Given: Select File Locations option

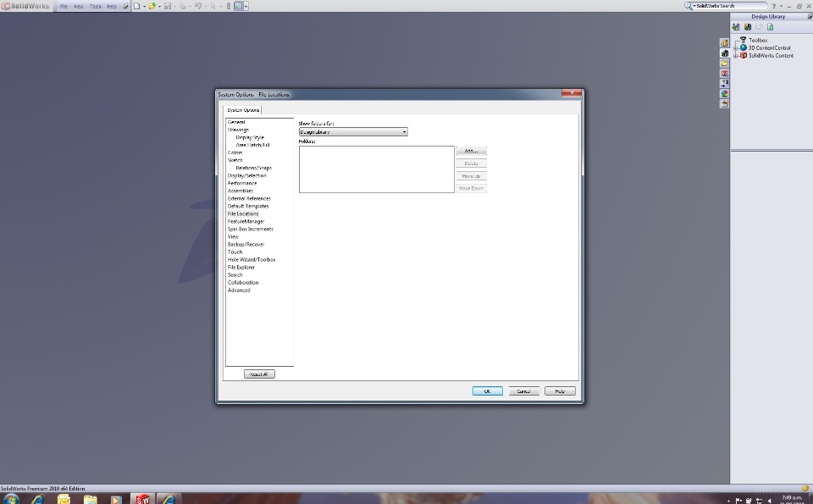Looking at the screenshot, I should pos(243,213).
